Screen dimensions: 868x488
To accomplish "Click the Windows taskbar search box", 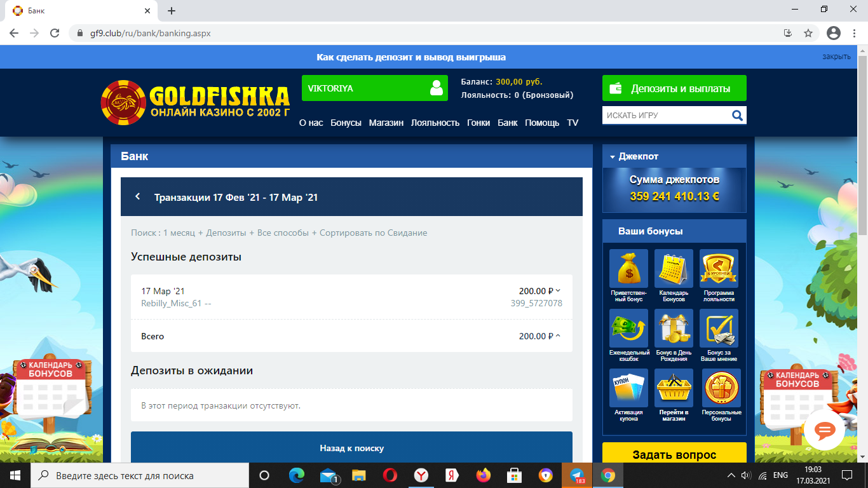I will coord(140,475).
